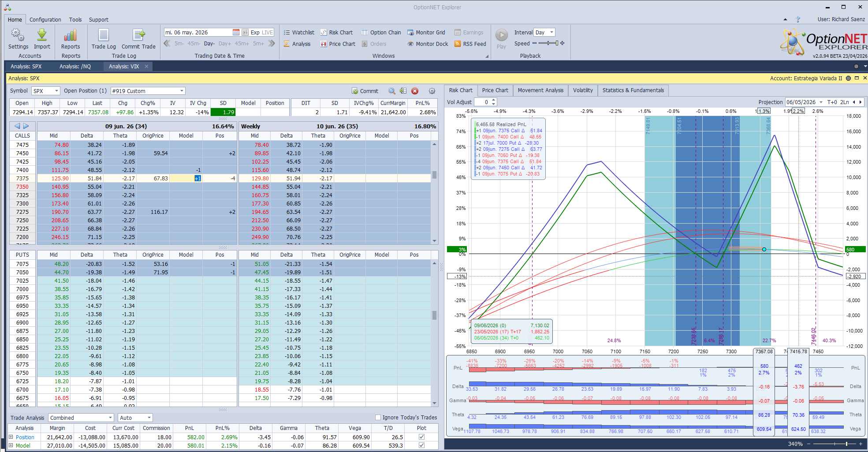Image resolution: width=868 pixels, height=452 pixels.
Task: Click the green grid icon beside the magnifier
Action: 403,91
